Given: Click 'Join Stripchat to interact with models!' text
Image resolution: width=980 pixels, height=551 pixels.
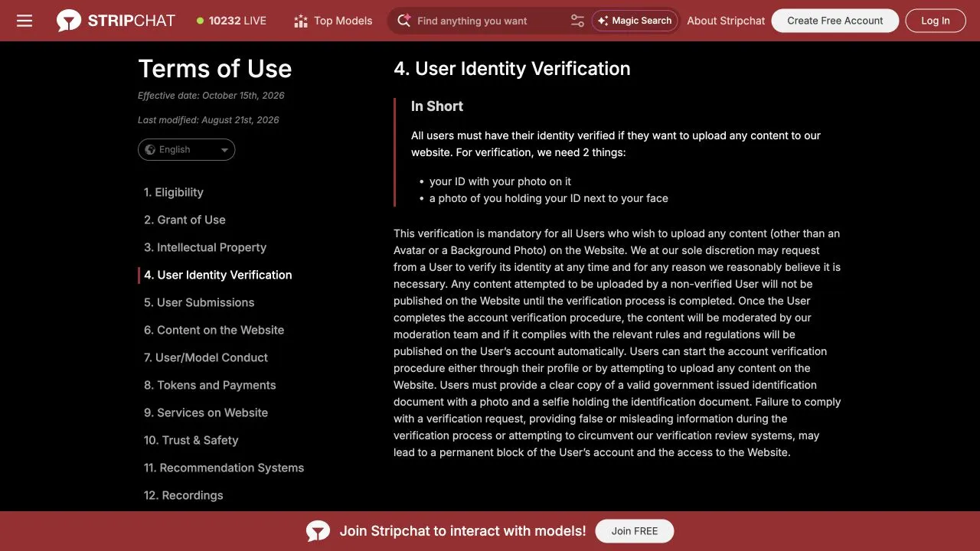Looking at the screenshot, I should 462,531.
